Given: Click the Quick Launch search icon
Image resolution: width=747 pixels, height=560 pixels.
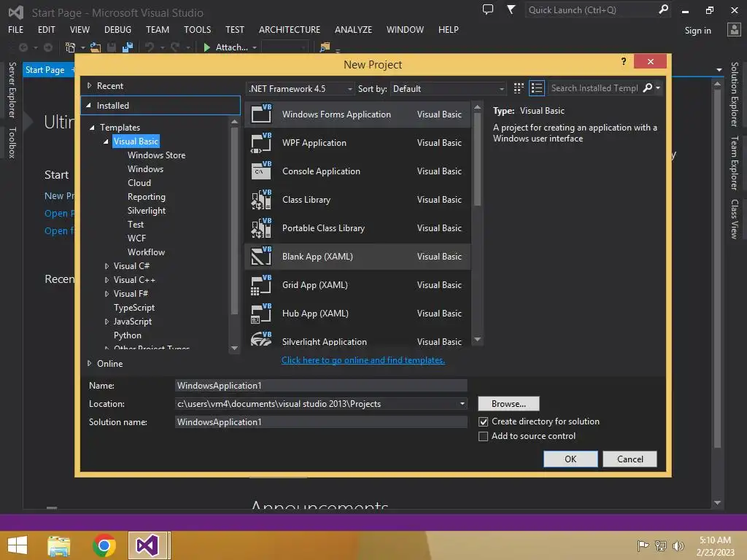Looking at the screenshot, I should click(663, 9).
